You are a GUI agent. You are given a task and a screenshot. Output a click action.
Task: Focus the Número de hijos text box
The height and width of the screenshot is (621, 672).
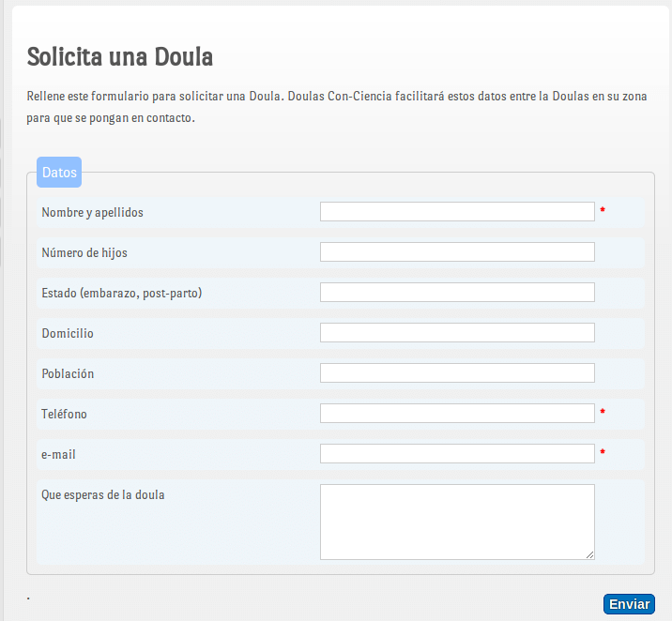point(457,251)
